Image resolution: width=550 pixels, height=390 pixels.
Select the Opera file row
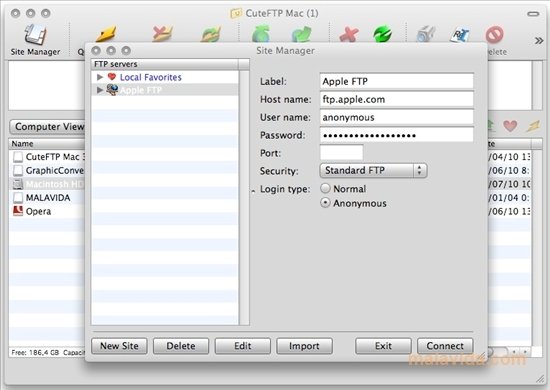click(x=47, y=211)
